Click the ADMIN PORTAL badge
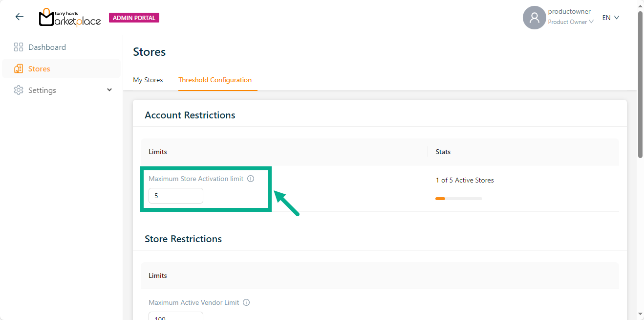Screen dimensions: 644x320 point(134,18)
